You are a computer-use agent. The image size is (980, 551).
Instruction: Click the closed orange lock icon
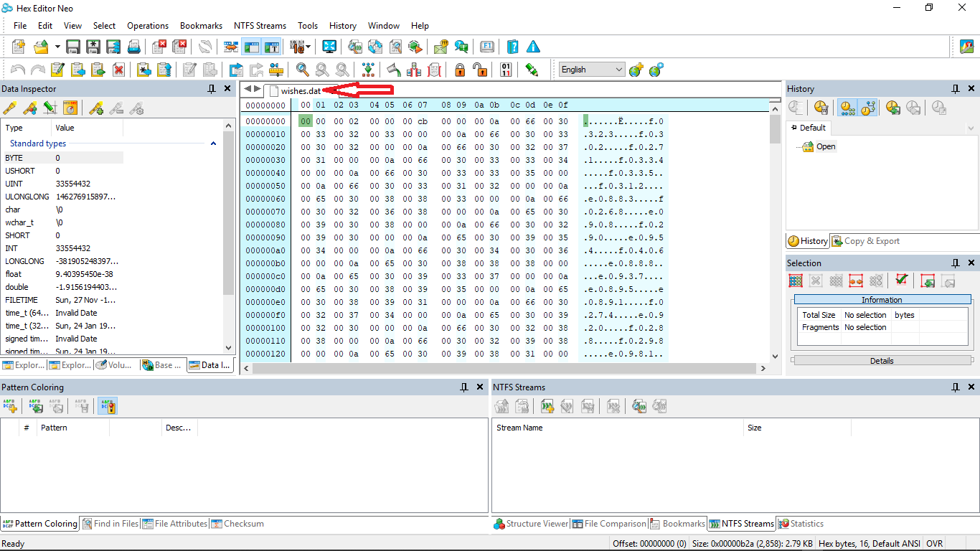pyautogui.click(x=460, y=70)
